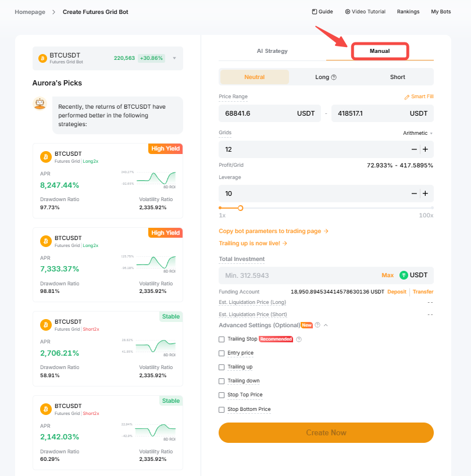Click the Video Tutorial play icon

(x=347, y=12)
